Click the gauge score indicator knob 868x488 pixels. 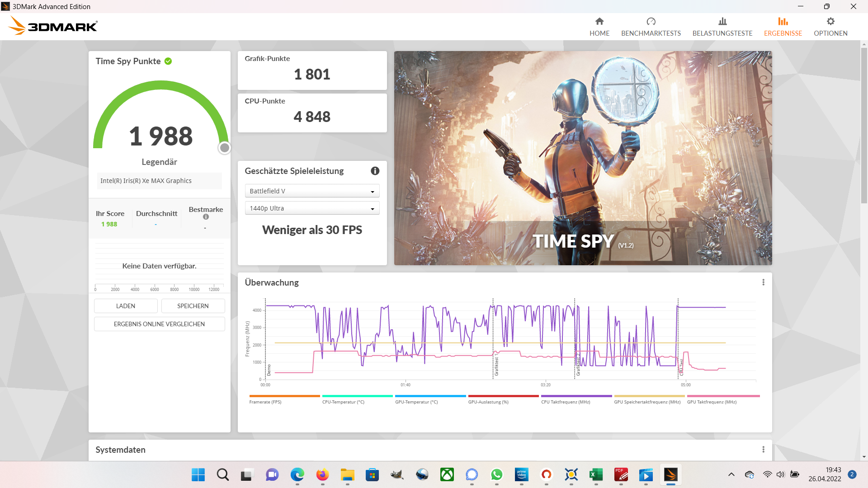tap(224, 148)
